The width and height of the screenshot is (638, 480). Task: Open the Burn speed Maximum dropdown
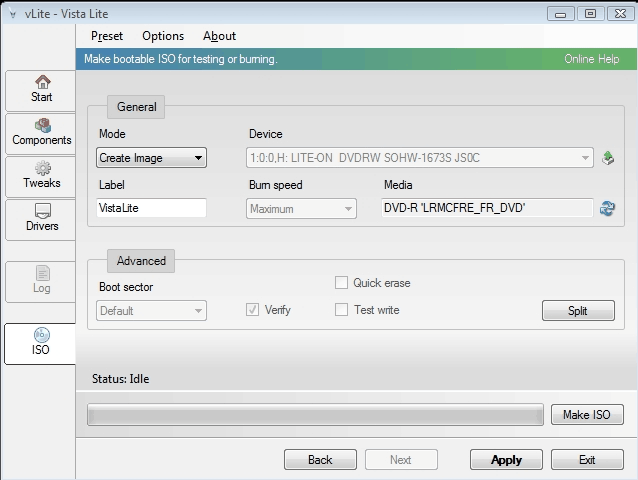tap(301, 209)
